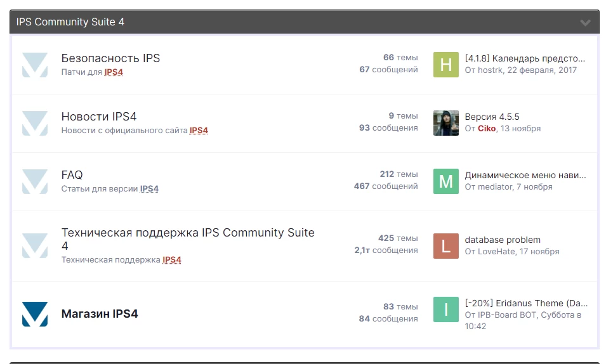Open topic [-20%] Eridanus Theme

[526, 303]
